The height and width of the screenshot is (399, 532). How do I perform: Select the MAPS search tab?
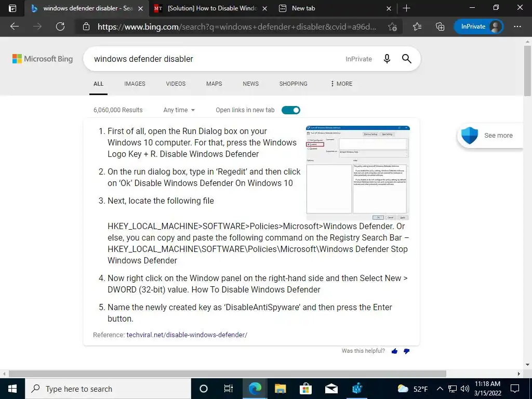pos(214,84)
